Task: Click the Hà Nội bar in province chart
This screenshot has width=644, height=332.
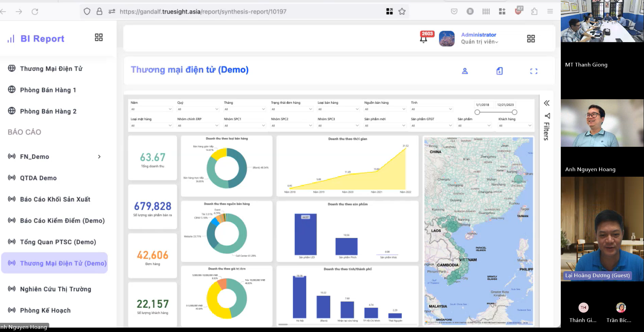Action: [x=300, y=297]
